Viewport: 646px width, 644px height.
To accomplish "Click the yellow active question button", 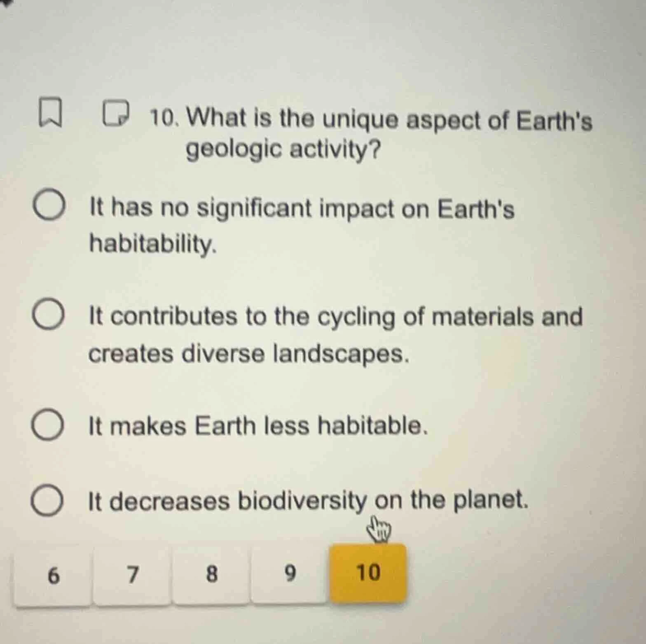I will pos(368,572).
